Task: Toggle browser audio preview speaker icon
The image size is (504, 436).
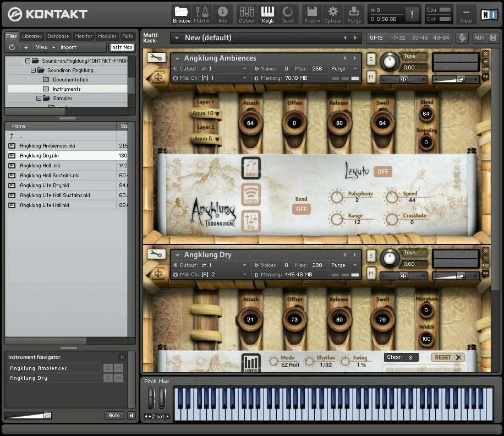Action: pos(131,416)
